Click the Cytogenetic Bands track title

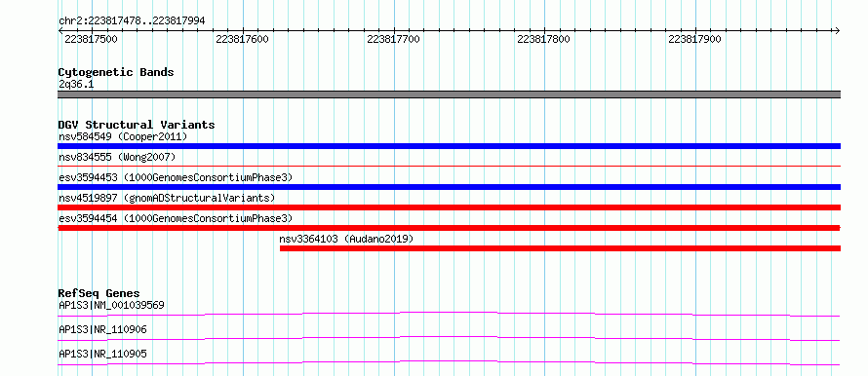[x=116, y=72]
